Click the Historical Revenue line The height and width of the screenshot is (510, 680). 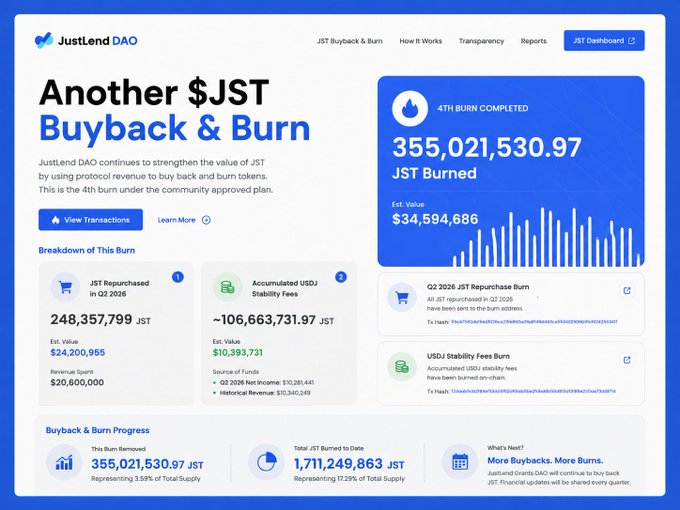pos(265,393)
